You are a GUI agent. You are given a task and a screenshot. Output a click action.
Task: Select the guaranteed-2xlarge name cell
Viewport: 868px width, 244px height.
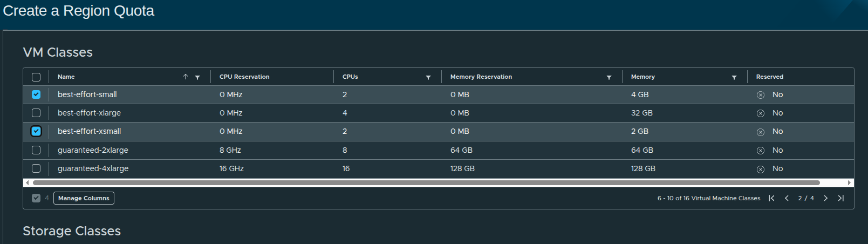coord(93,150)
